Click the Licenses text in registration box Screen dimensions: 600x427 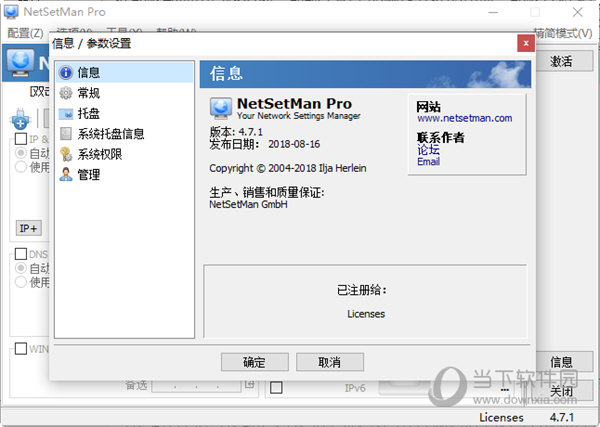coord(366,314)
